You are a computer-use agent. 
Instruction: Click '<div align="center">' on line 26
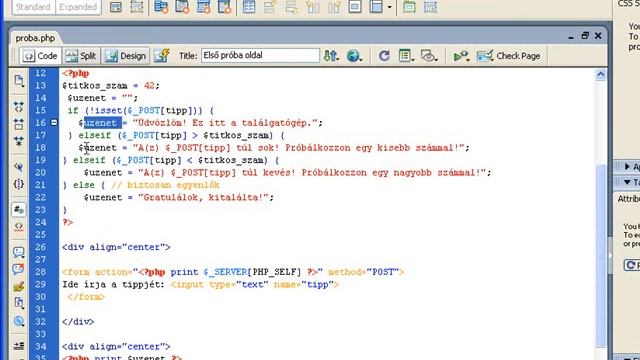[116, 247]
